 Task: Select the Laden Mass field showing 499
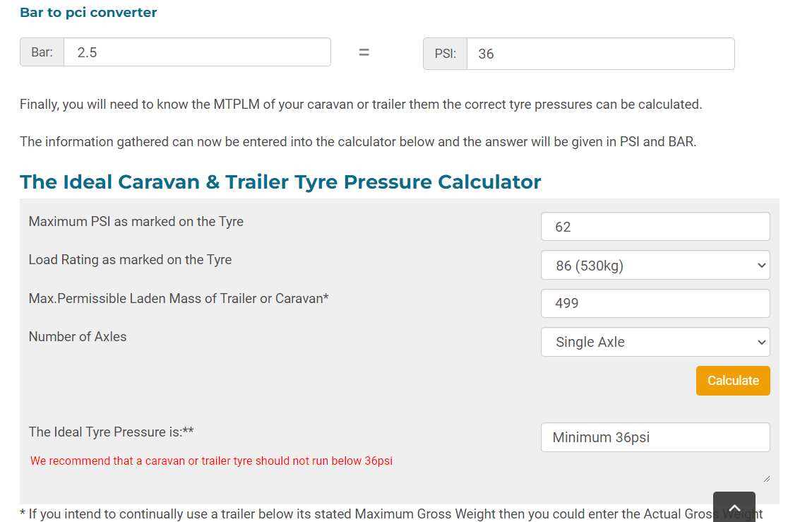pos(655,303)
